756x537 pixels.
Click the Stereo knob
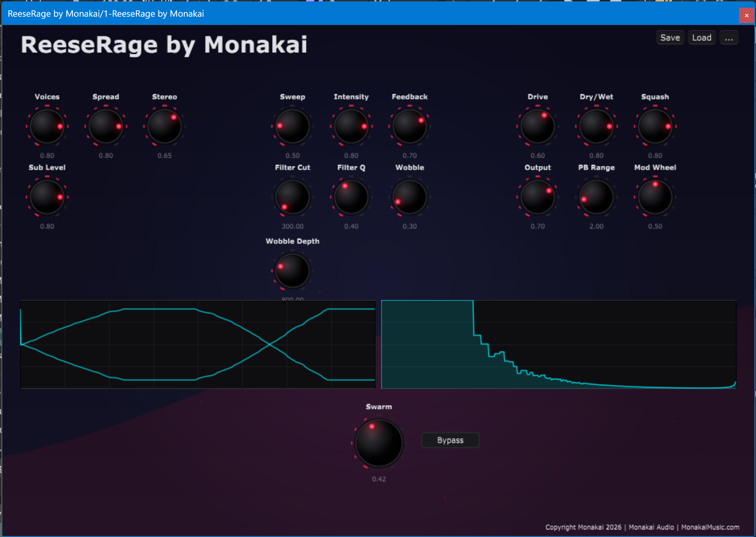165,126
